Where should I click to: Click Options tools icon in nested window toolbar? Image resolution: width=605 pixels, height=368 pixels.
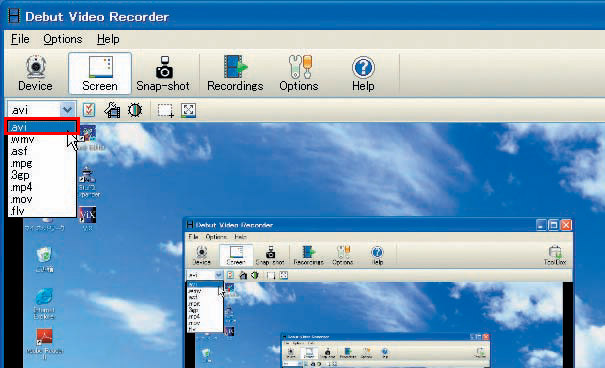(343, 255)
